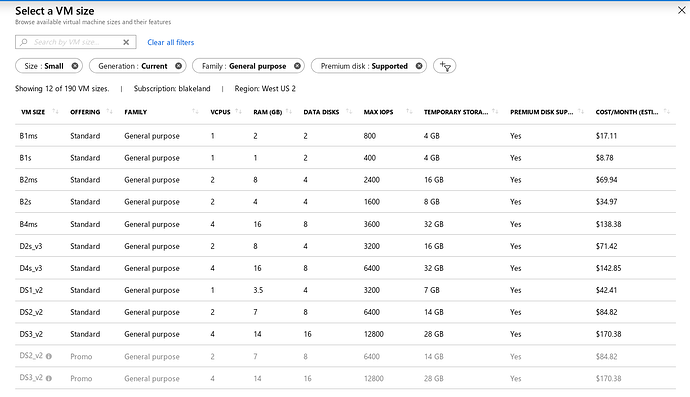690x397 pixels.
Task: Sort by the TEMPORARY STORAGE column arrows
Action: [495, 111]
